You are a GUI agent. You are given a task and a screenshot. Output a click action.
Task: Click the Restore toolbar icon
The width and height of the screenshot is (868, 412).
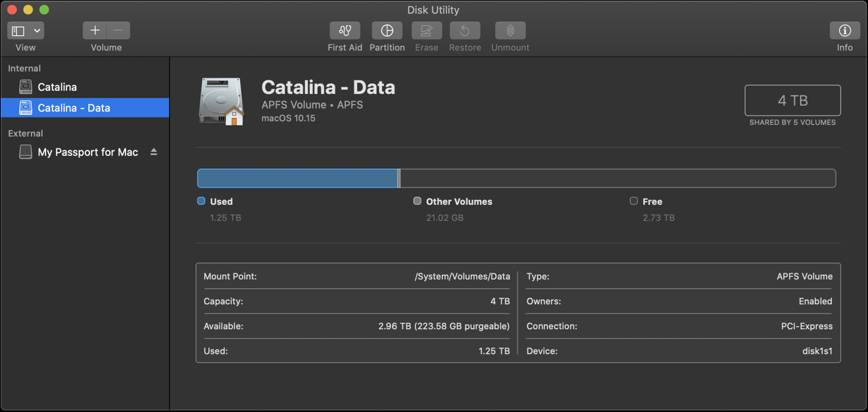click(465, 30)
